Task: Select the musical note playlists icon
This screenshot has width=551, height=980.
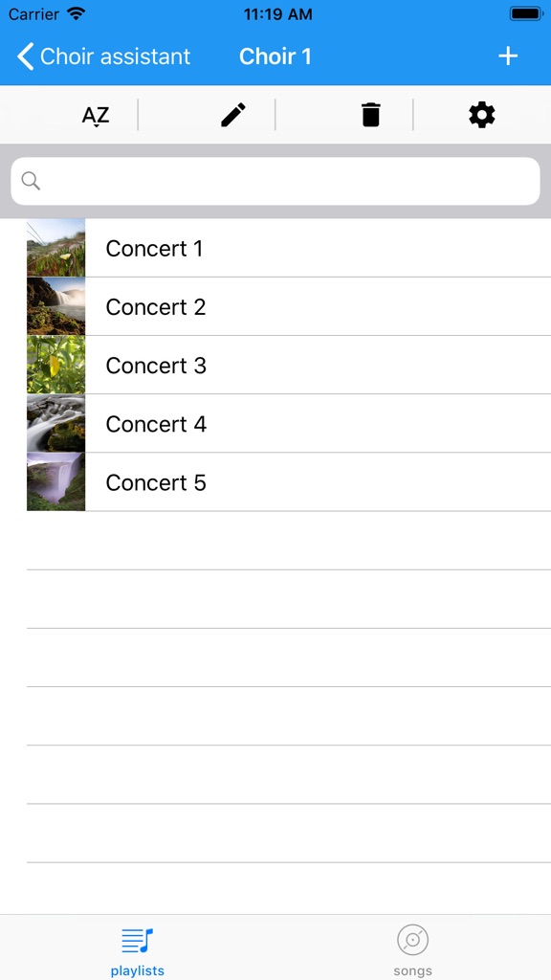Action: click(x=137, y=940)
